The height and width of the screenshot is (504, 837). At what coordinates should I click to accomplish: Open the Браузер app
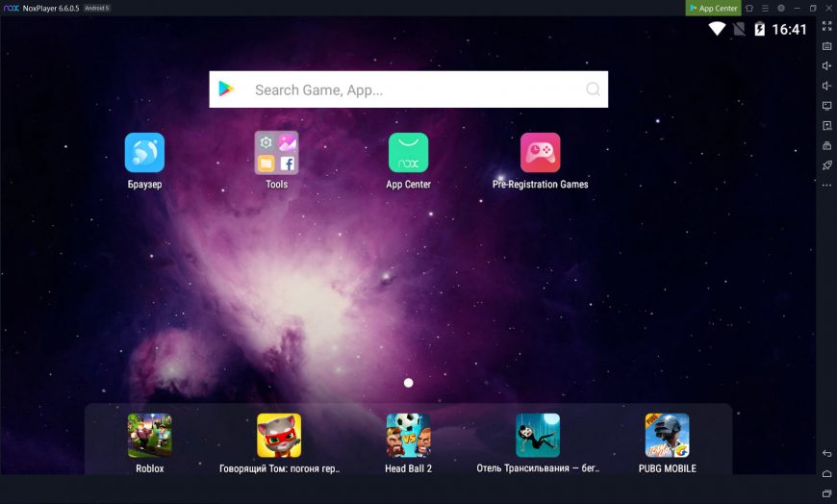(x=144, y=153)
